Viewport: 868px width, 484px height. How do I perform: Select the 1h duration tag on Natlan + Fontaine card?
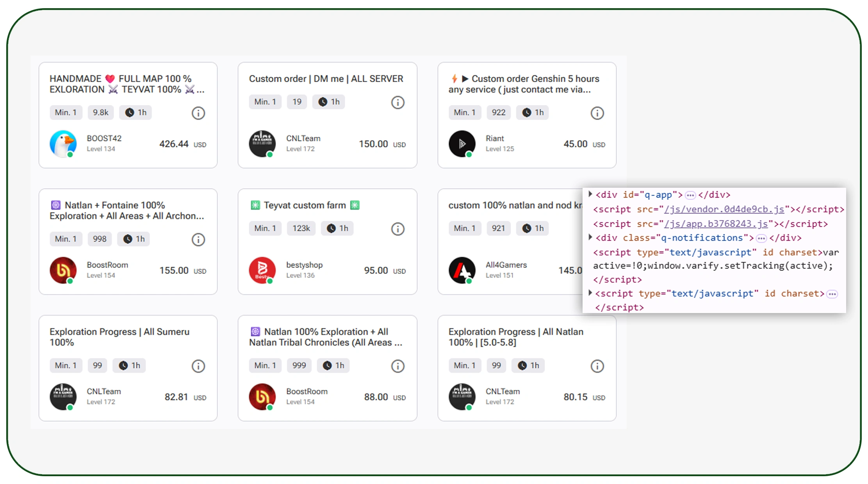[134, 239]
